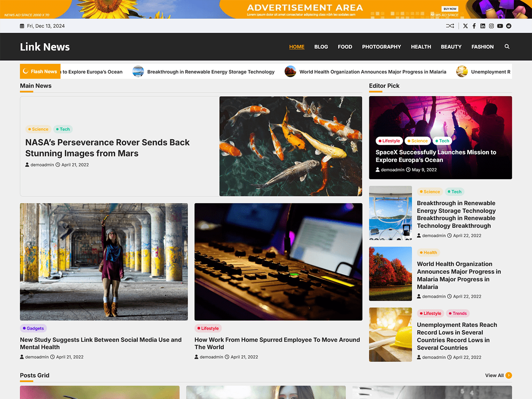Open the Facebook social icon

pyautogui.click(x=474, y=26)
